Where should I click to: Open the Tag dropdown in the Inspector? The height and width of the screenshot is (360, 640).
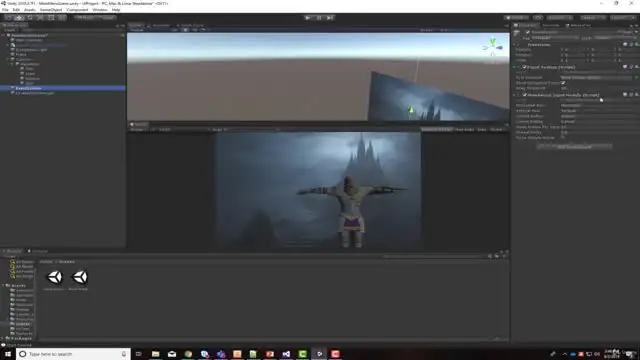[x=554, y=38]
